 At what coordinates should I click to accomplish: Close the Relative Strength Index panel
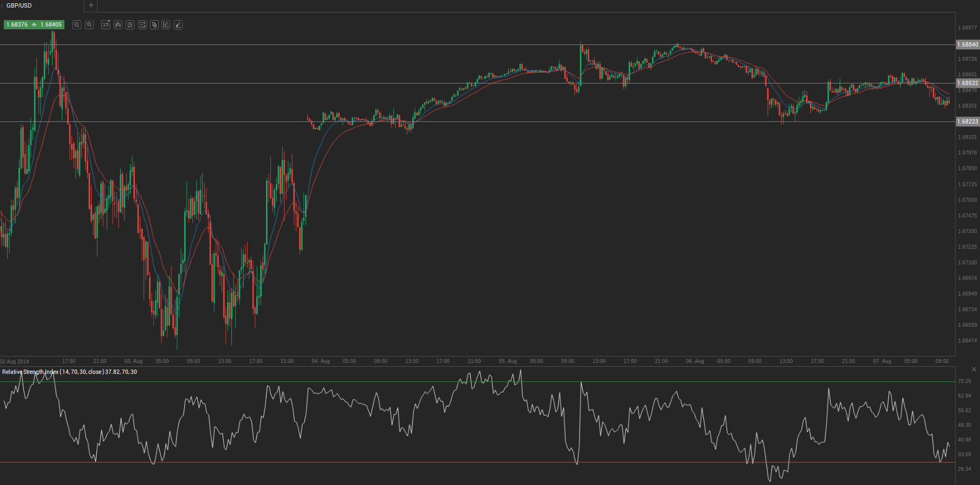(973, 369)
